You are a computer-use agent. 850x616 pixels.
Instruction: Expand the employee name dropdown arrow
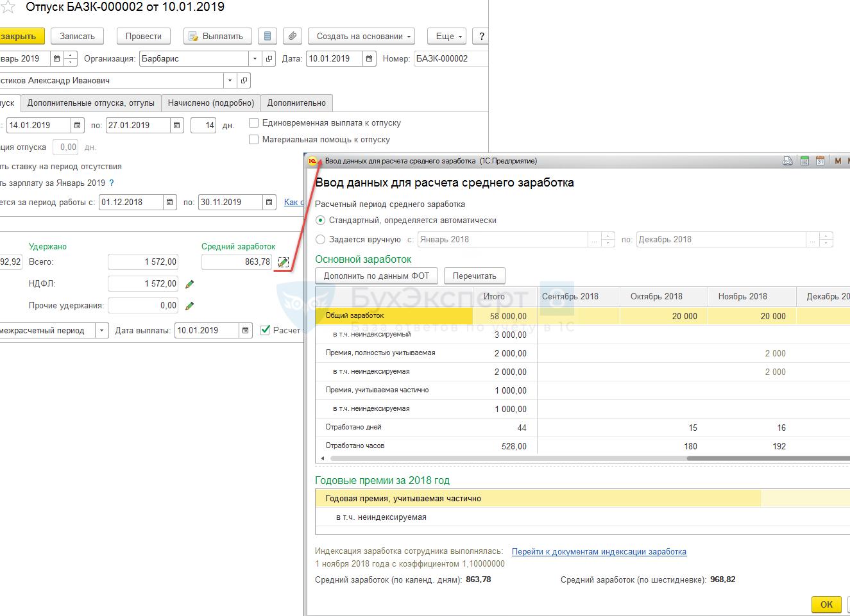point(230,81)
